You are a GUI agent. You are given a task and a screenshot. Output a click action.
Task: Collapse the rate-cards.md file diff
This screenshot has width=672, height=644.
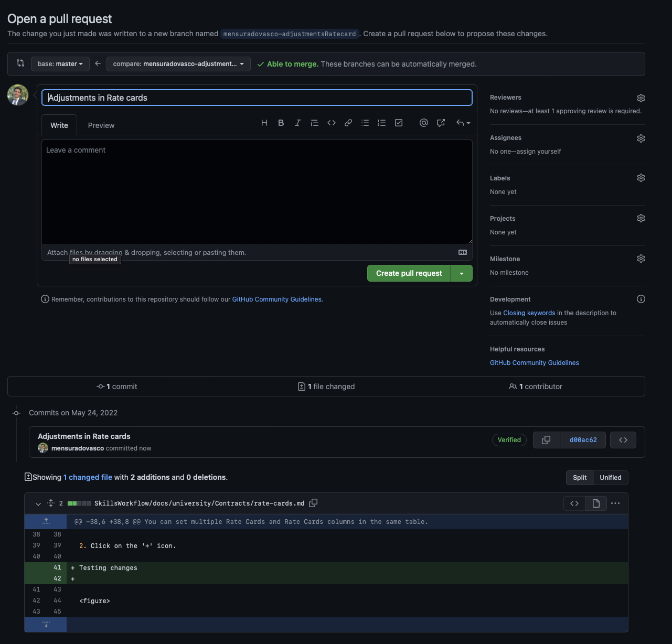pos(38,504)
